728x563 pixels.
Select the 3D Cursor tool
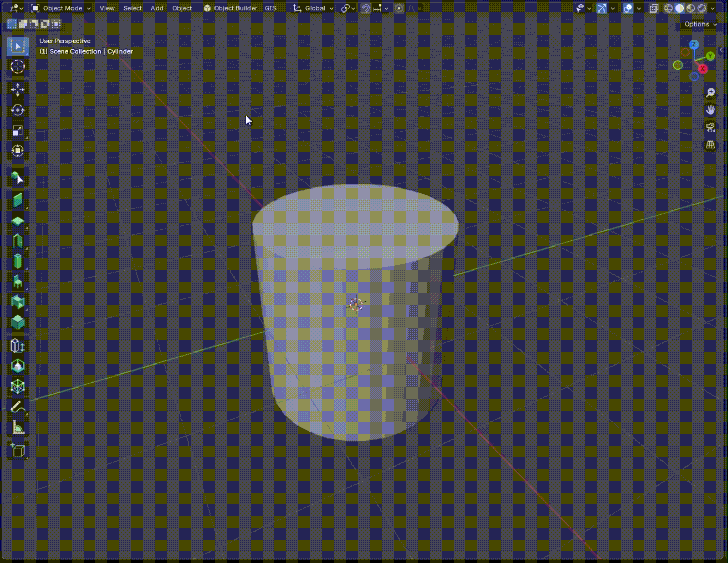[x=18, y=67]
